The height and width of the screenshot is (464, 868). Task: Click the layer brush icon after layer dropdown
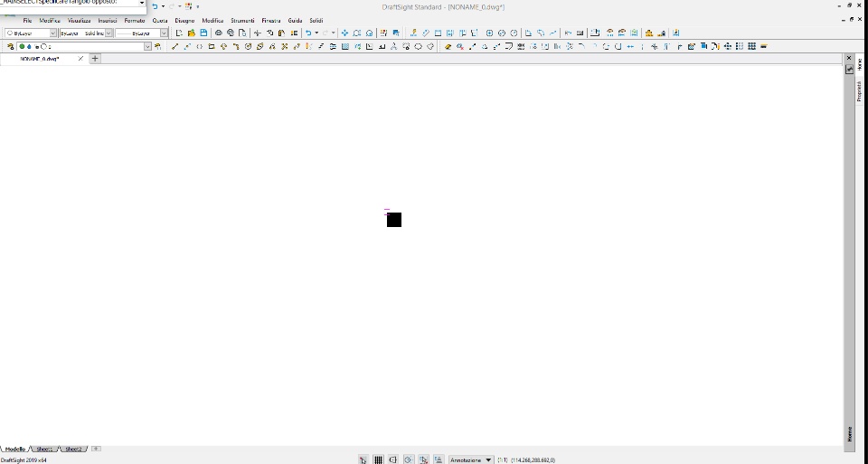pyautogui.click(x=158, y=46)
